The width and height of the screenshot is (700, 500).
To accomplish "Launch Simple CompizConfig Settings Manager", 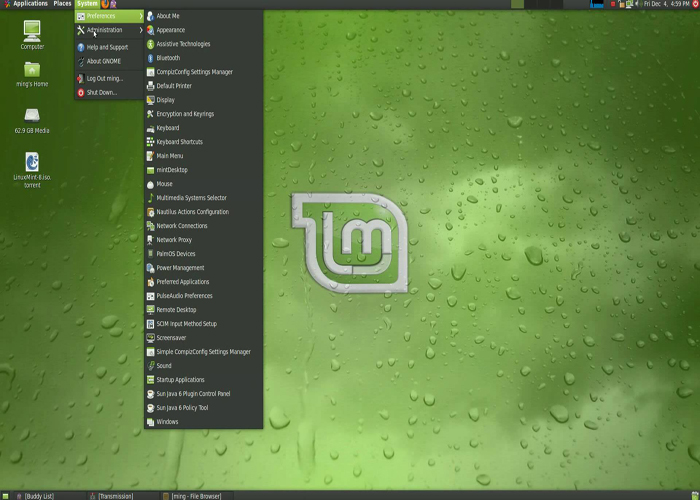I will (x=203, y=352).
